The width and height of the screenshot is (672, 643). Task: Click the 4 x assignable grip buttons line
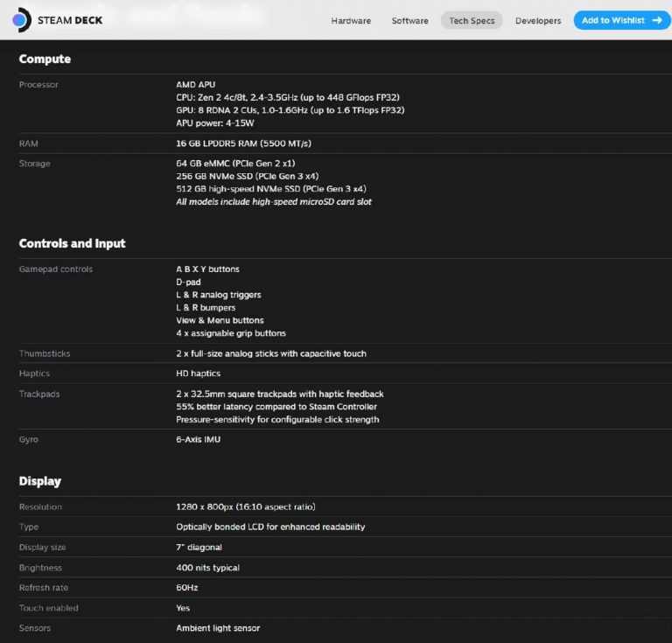231,333
